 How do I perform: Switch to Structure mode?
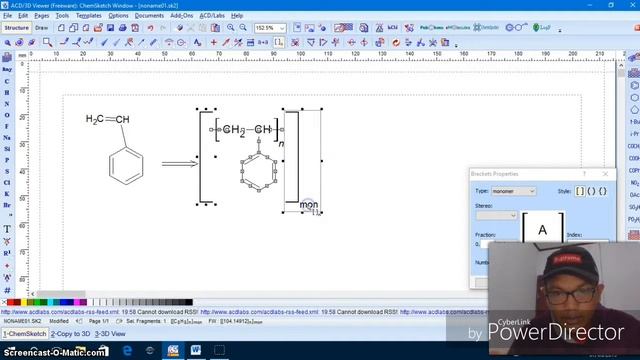coord(16,28)
